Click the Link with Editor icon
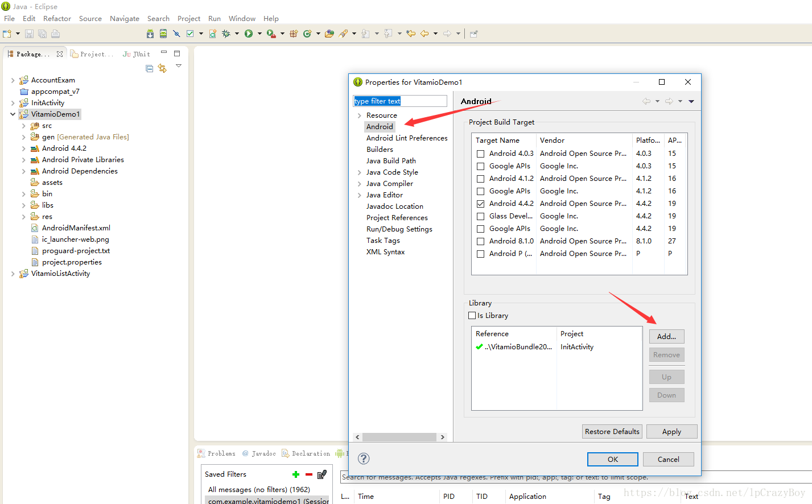Screen dimensions: 812x504 click(163, 68)
